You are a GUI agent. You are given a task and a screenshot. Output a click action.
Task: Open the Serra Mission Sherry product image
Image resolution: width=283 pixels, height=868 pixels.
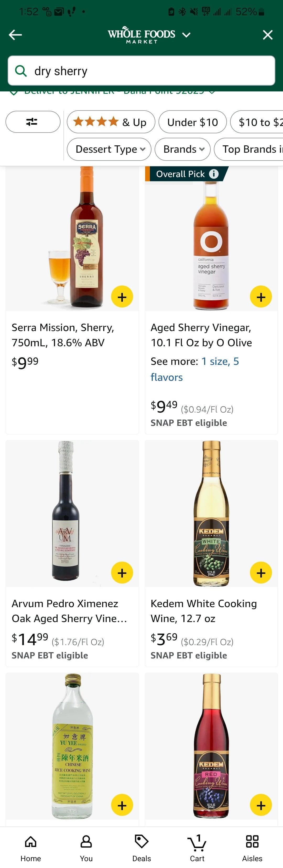(72, 239)
